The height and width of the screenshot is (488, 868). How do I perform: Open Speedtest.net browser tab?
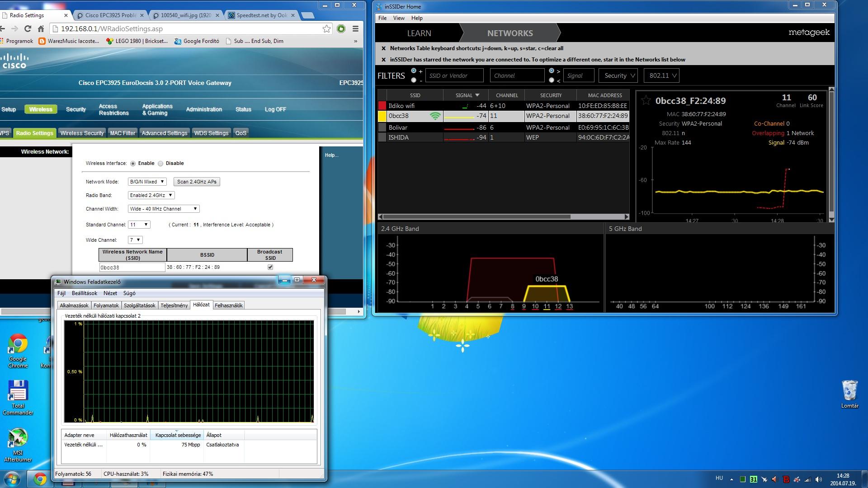(262, 15)
